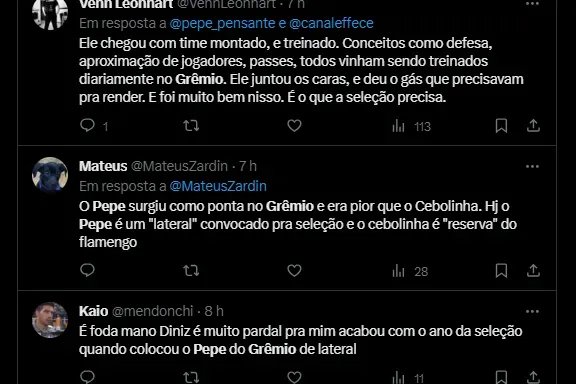The height and width of the screenshot is (384, 576).
Task: Like Venn Leonhart's tweet about Grêmio
Action: (294, 126)
